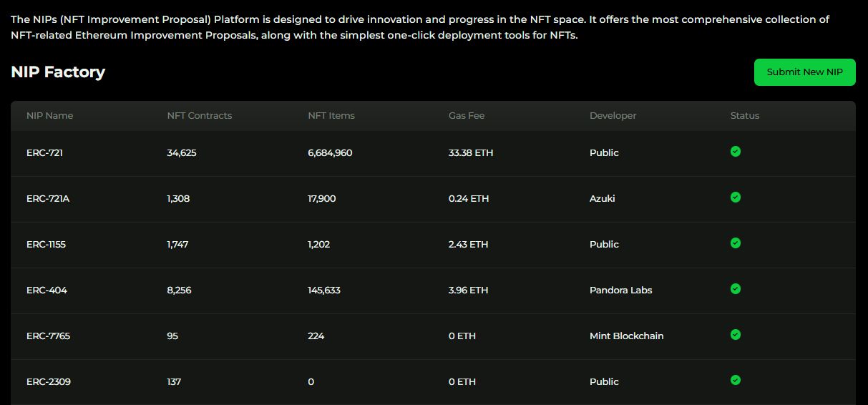
Task: Click the ERC-404 verified status icon
Action: 736,289
